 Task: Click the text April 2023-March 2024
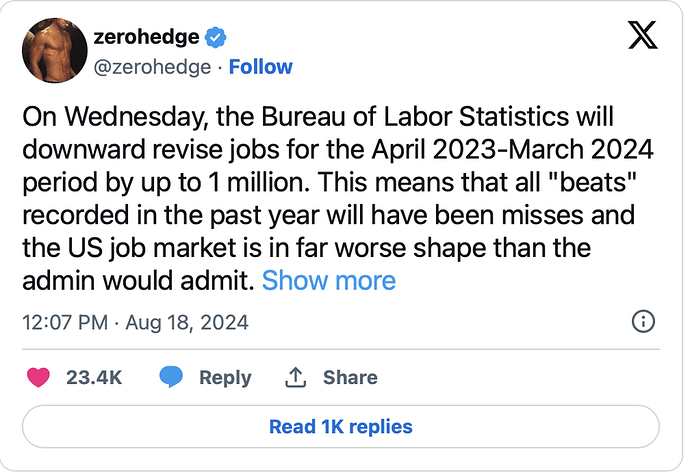(x=512, y=150)
